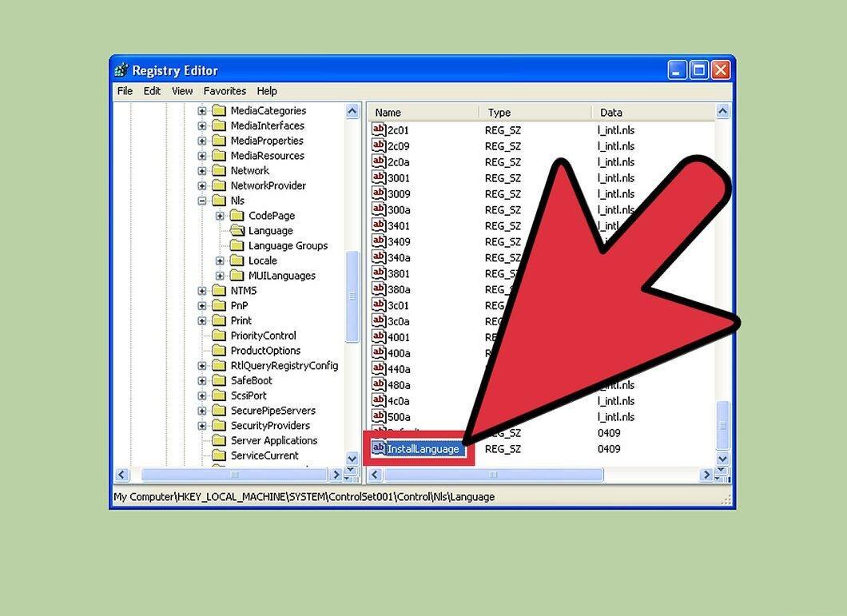The height and width of the screenshot is (616, 847).
Task: Select the 3401 string value icon
Action: pyautogui.click(x=379, y=225)
